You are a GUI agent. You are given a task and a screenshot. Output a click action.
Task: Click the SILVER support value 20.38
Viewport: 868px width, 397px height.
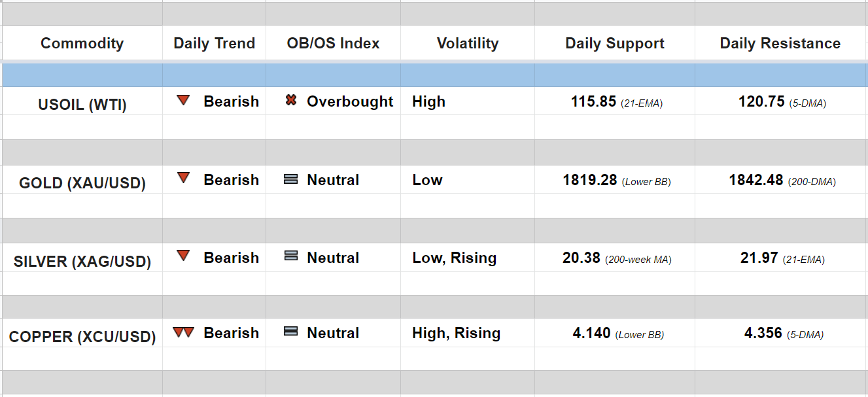point(582,258)
